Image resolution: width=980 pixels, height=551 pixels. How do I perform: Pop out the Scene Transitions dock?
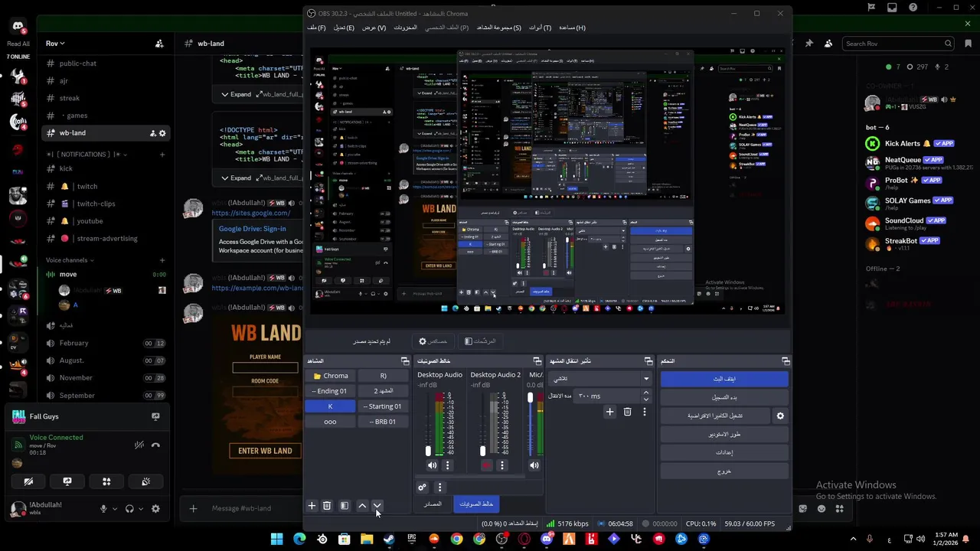click(648, 360)
